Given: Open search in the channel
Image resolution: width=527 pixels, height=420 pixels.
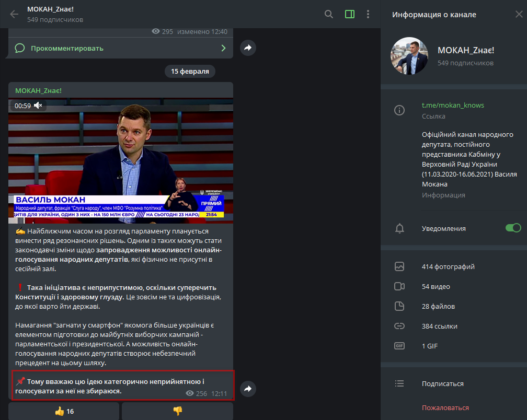Looking at the screenshot, I should point(329,14).
